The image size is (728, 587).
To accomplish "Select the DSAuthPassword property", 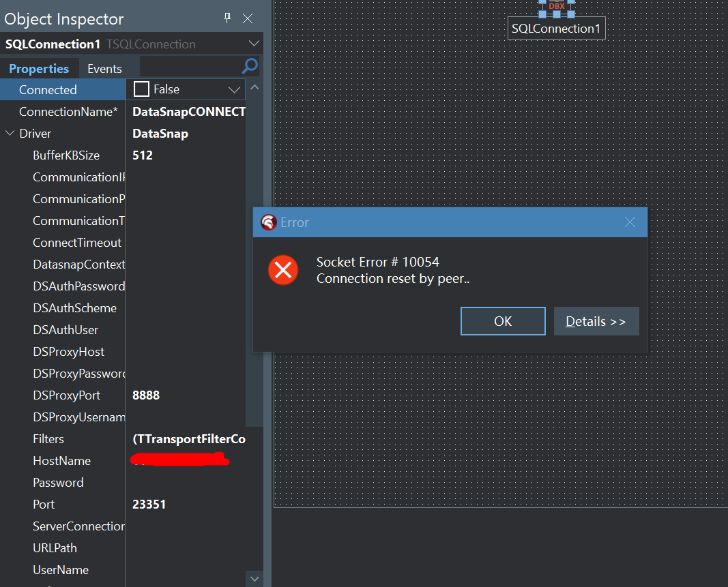I will tap(78, 286).
